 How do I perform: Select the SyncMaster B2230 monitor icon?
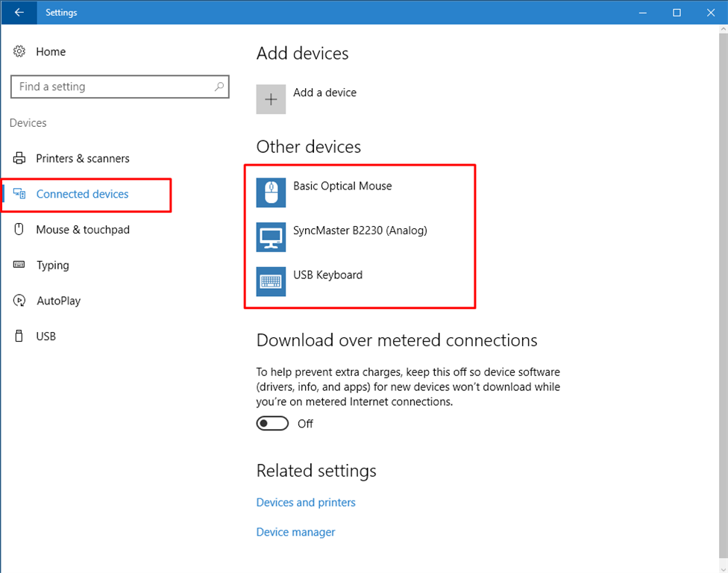tap(271, 237)
